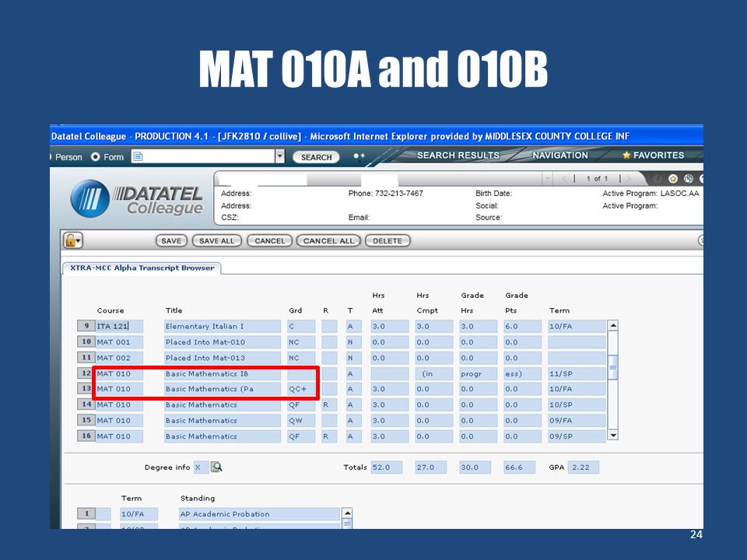
Task: Open the Degree info detail lookup icon
Action: tap(216, 467)
